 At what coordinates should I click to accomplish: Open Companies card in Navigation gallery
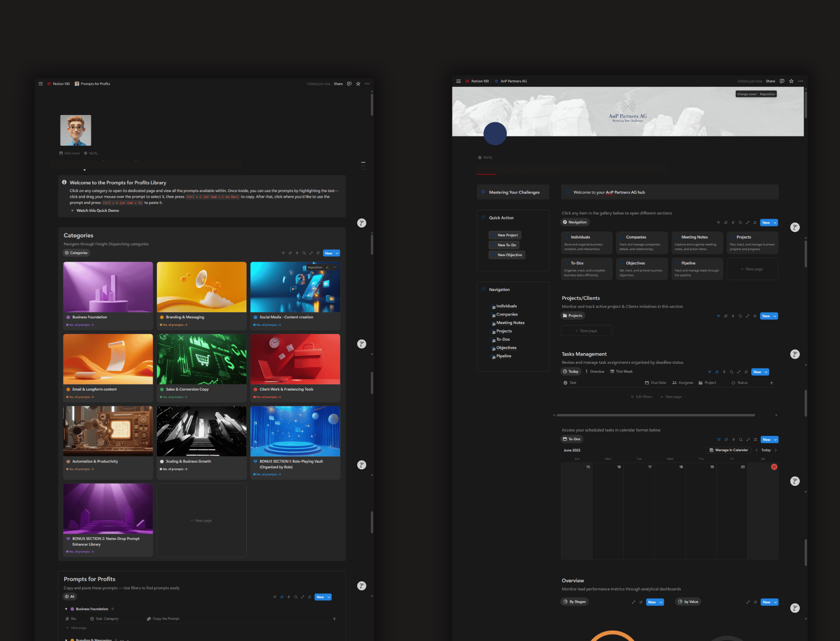pos(642,243)
